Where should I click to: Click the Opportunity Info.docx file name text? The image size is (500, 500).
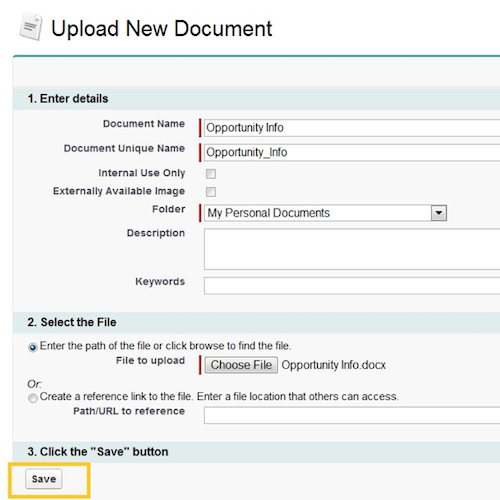click(334, 365)
